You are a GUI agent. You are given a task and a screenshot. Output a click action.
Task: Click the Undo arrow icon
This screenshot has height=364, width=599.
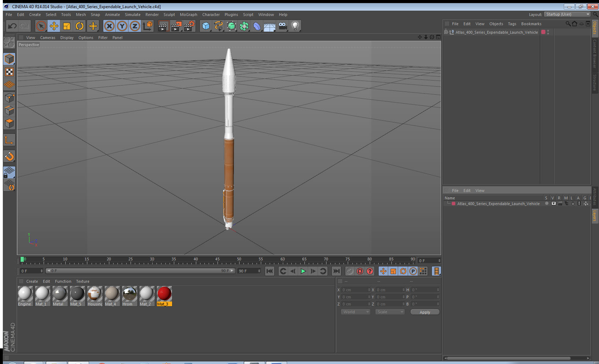click(x=12, y=26)
